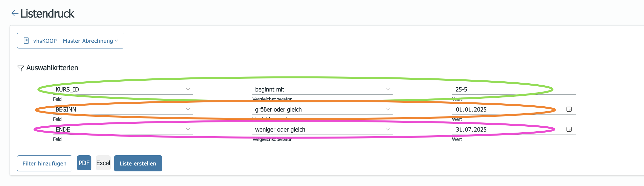Open the 'größer oder gleich' operator dropdown
This screenshot has height=186, width=644.
322,109
